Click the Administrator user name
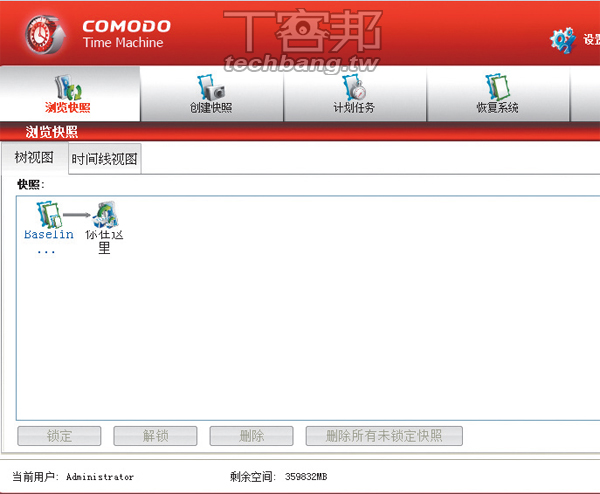Image resolution: width=600 pixels, height=494 pixels. click(100, 477)
